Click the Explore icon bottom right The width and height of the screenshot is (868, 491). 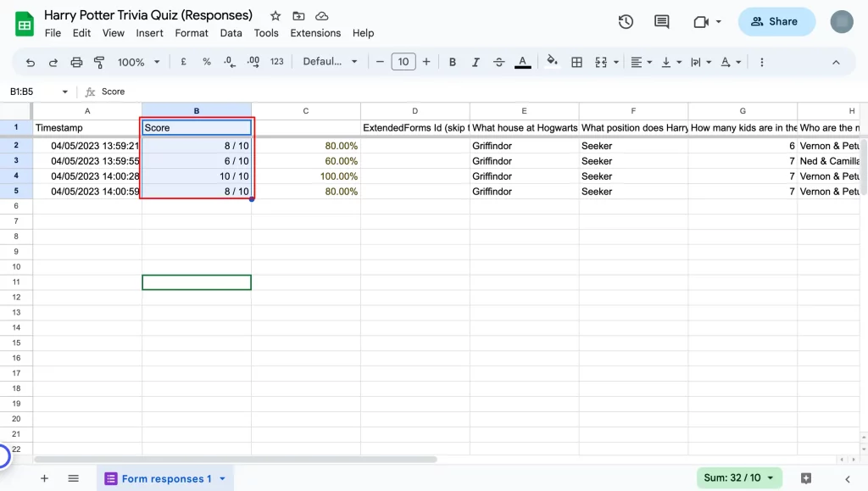tap(806, 478)
